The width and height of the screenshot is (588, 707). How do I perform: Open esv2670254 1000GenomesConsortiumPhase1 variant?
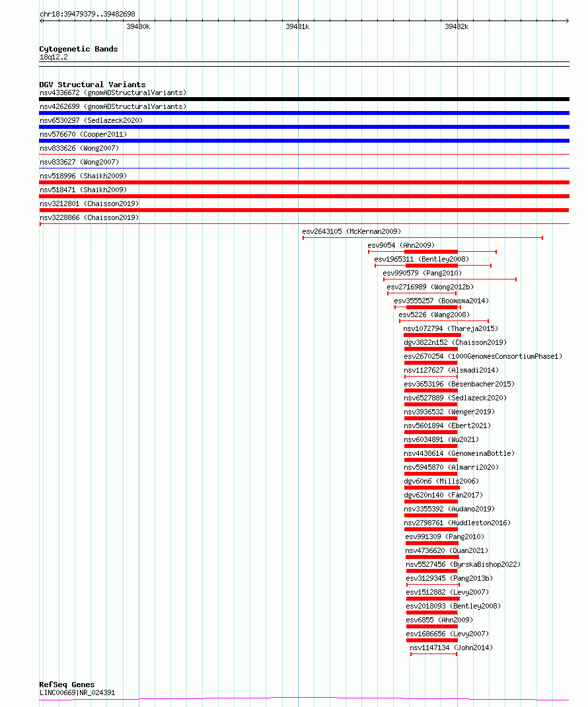pyautogui.click(x=483, y=357)
